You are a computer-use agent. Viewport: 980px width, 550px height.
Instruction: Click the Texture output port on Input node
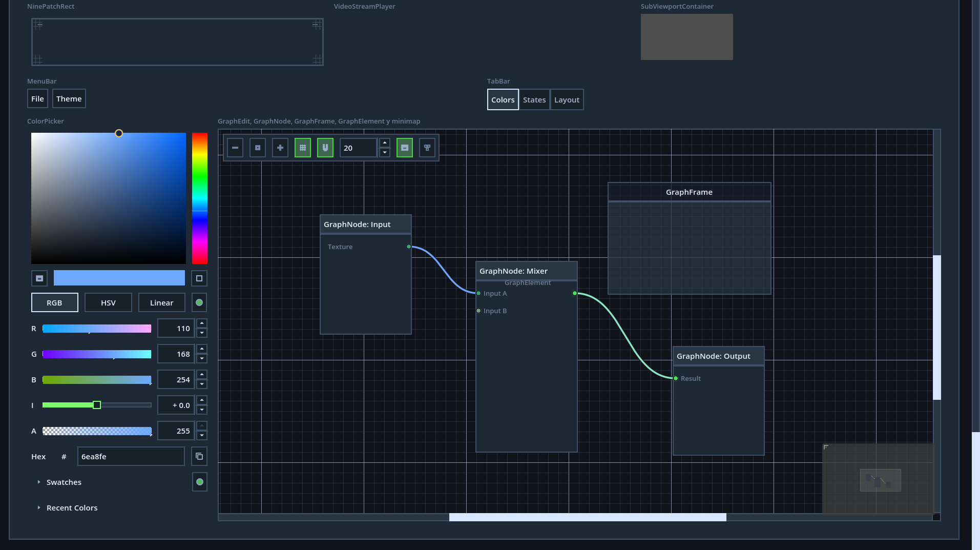click(409, 247)
